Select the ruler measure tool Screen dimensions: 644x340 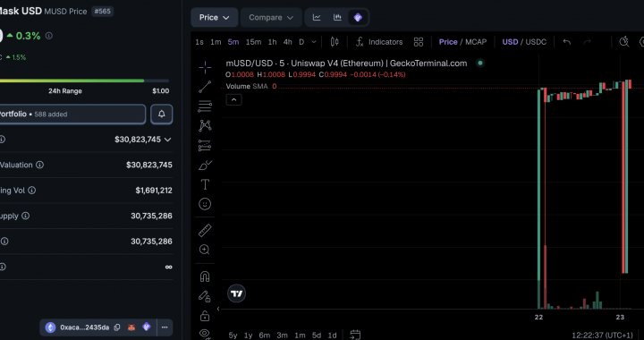[x=205, y=230]
